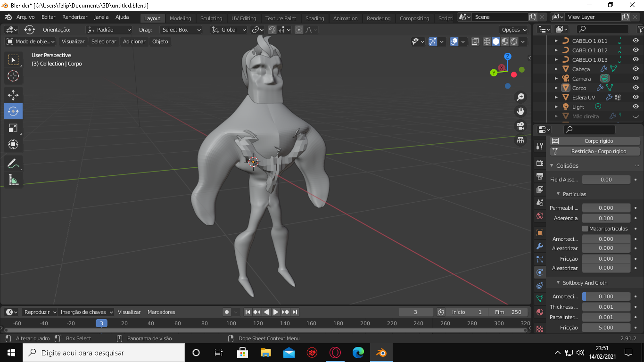
Task: Activate the Measure ruler tool
Action: pos(13,180)
